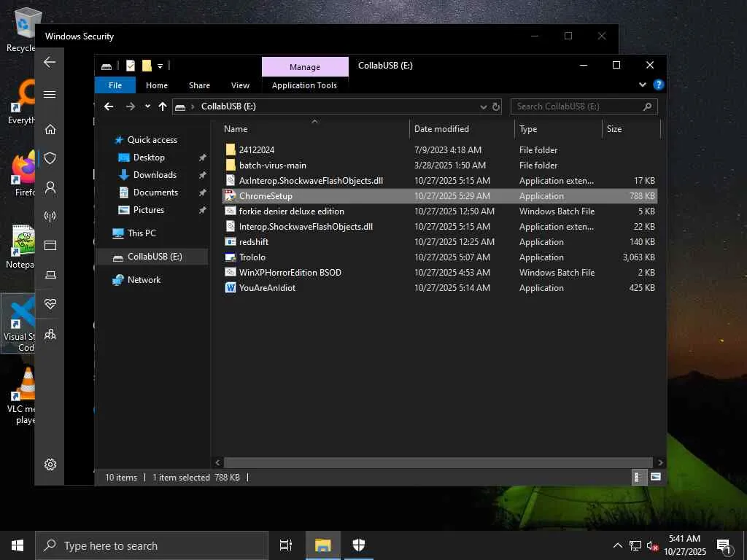Show hidden tray icons chevron

click(x=617, y=545)
